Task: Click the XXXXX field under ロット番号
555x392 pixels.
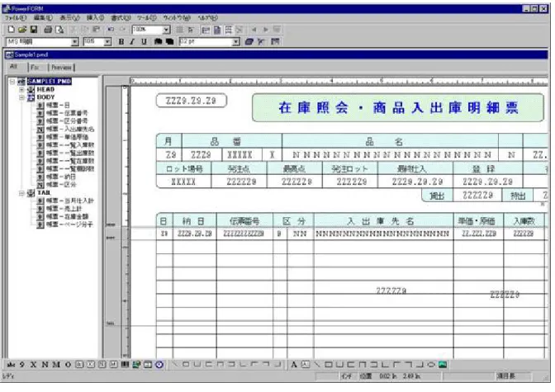Action: click(183, 182)
